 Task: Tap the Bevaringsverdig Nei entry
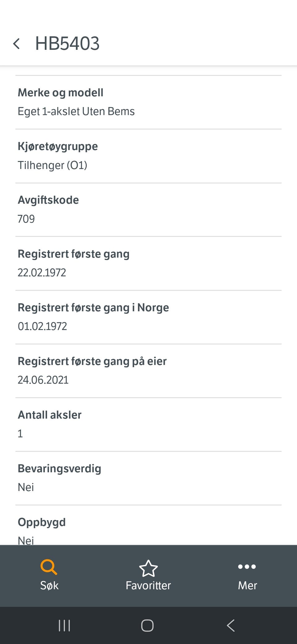(x=148, y=478)
